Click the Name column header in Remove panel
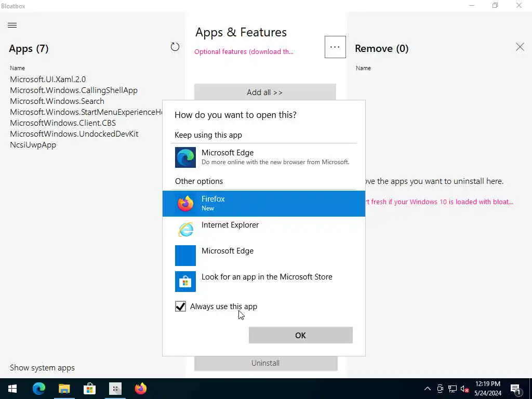Image resolution: width=532 pixels, height=399 pixels. click(x=363, y=68)
